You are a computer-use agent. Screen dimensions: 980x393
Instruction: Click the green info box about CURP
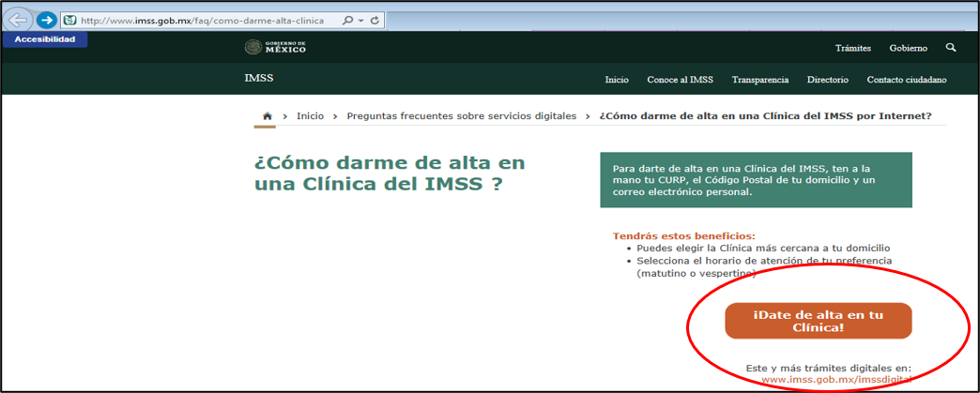coord(756,180)
